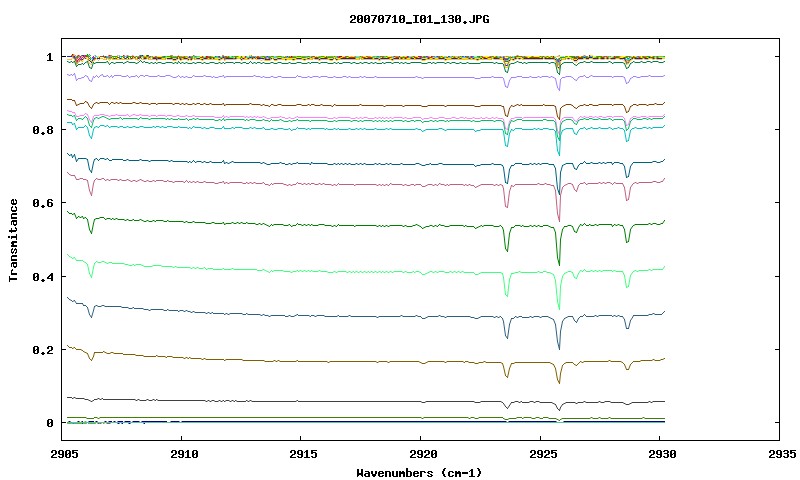This screenshot has height=480, width=800.
Task: Click the x-axis tick label 2905
Action: coord(64,454)
